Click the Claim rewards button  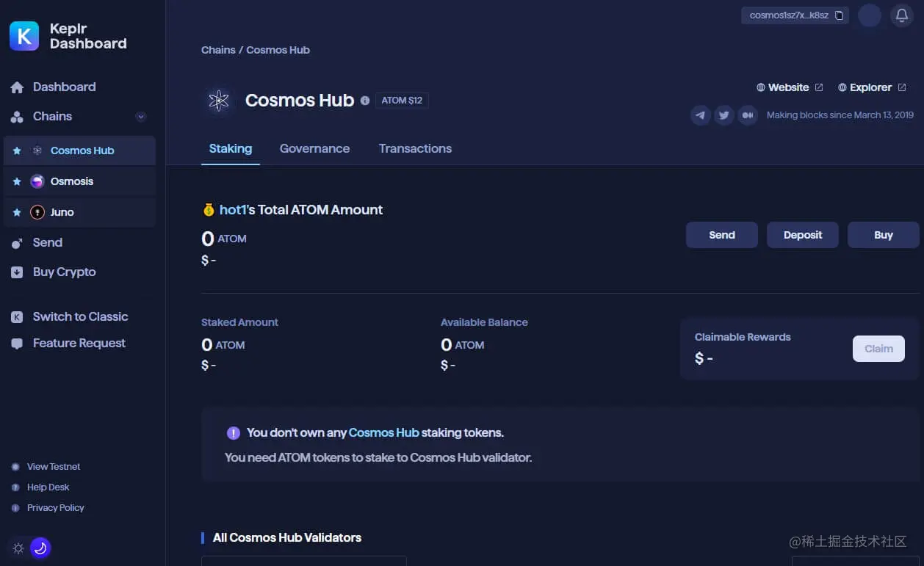pyautogui.click(x=878, y=349)
